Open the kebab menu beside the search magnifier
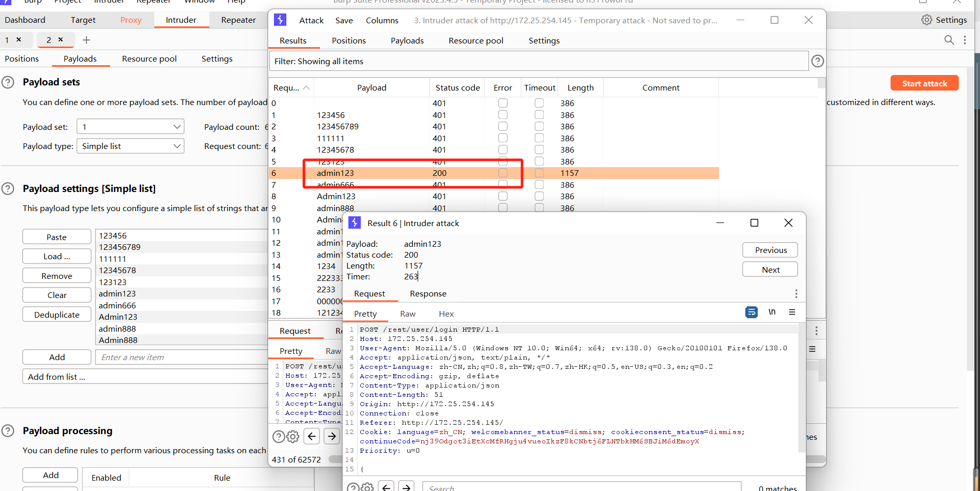 pyautogui.click(x=965, y=40)
